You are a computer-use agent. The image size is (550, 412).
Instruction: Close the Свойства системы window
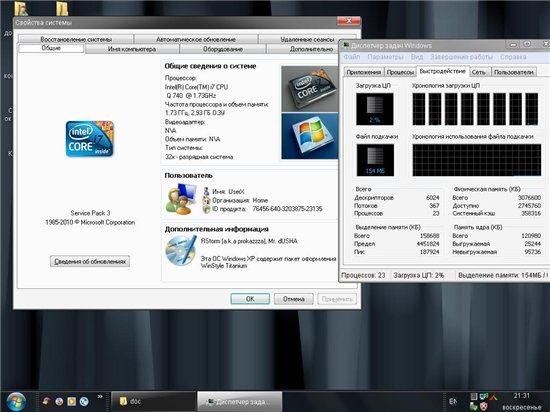point(349,21)
